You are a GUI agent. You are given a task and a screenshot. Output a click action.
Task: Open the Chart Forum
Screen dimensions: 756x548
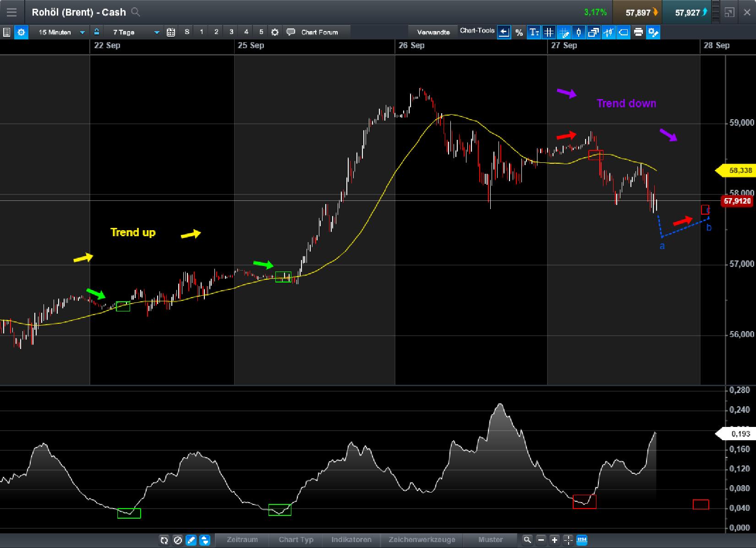(x=313, y=32)
